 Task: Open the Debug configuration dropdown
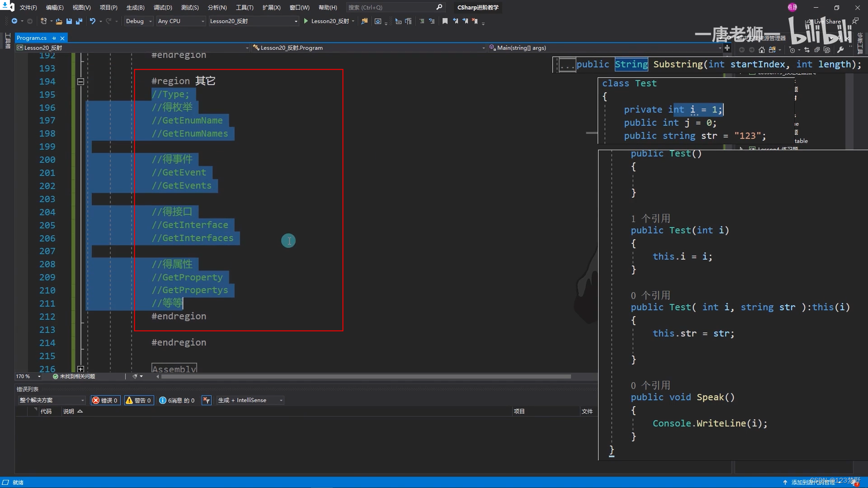(138, 21)
